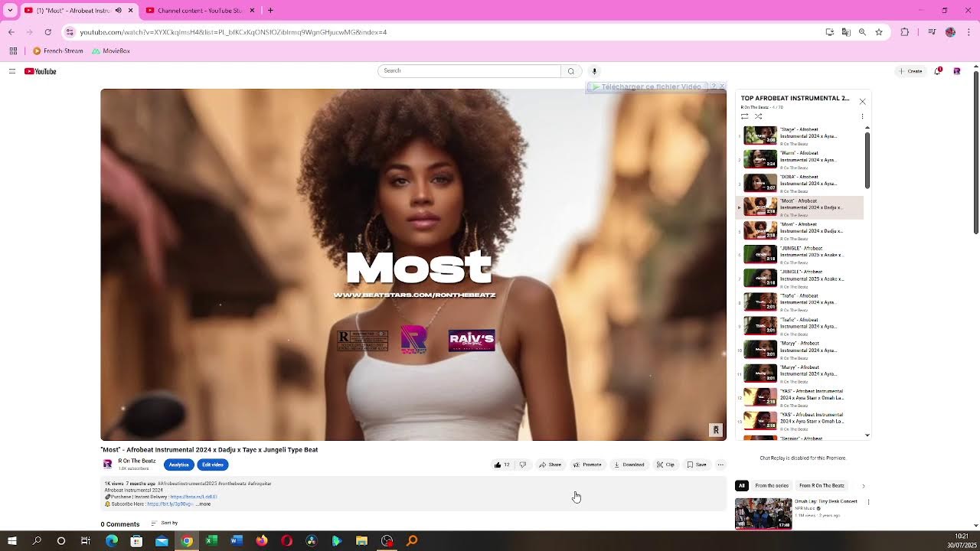This screenshot has width=980, height=551.
Task: Click the Create button
Action: pos(911,71)
